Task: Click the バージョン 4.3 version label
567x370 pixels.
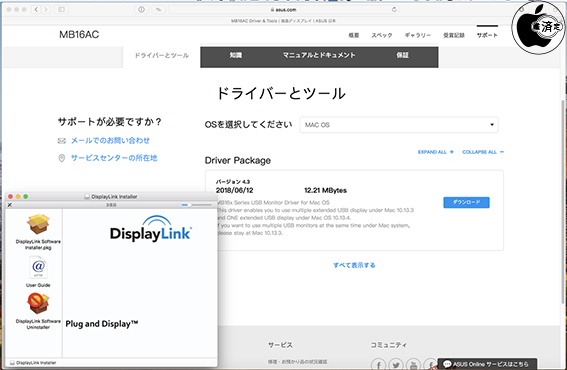Action: 233,182
